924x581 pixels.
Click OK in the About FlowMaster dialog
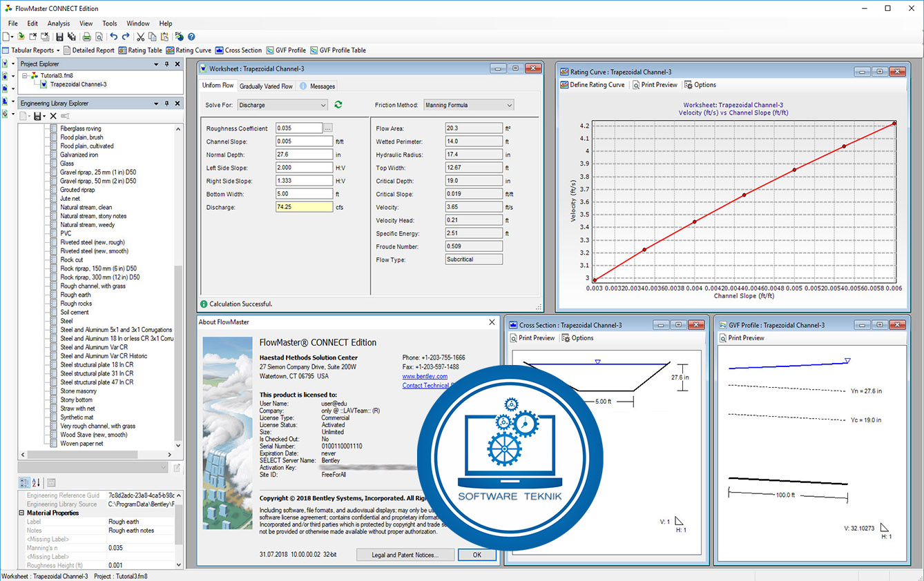(x=477, y=554)
